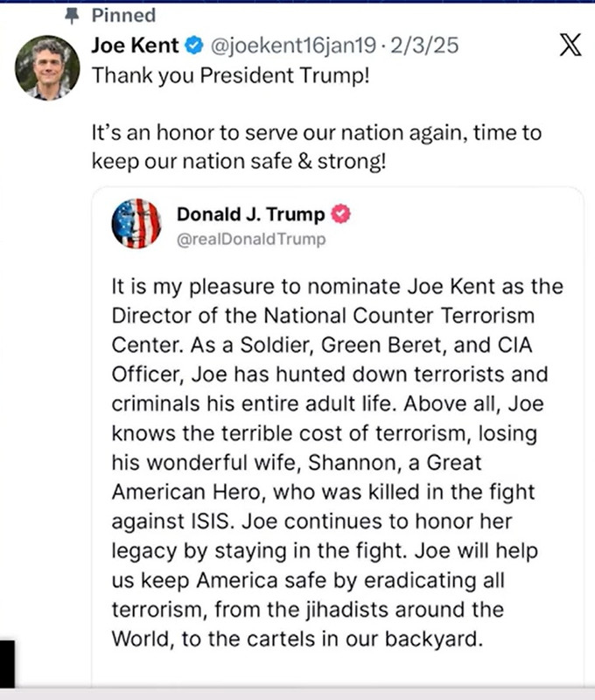Screen dimensions: 595x700
Task: Click the "Pinned" label text
Action: (123, 16)
